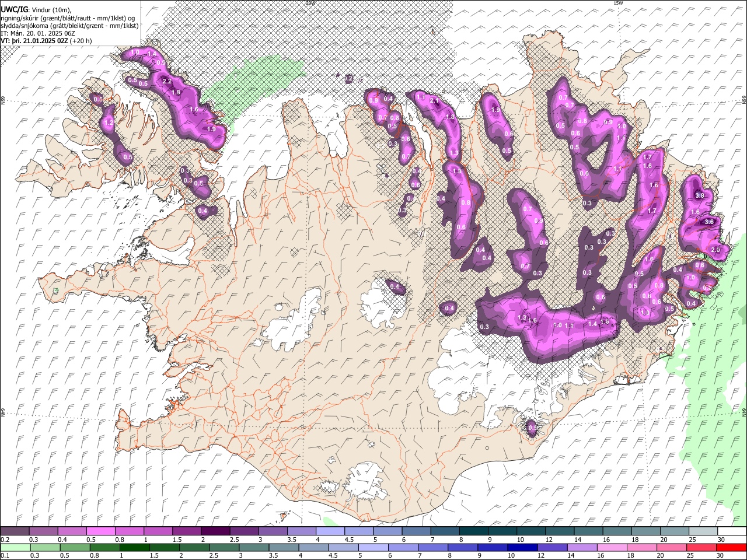This screenshot has height=560, width=747.
Task: Click the 2.1 snowfall value on north coast
Action: tap(434, 101)
